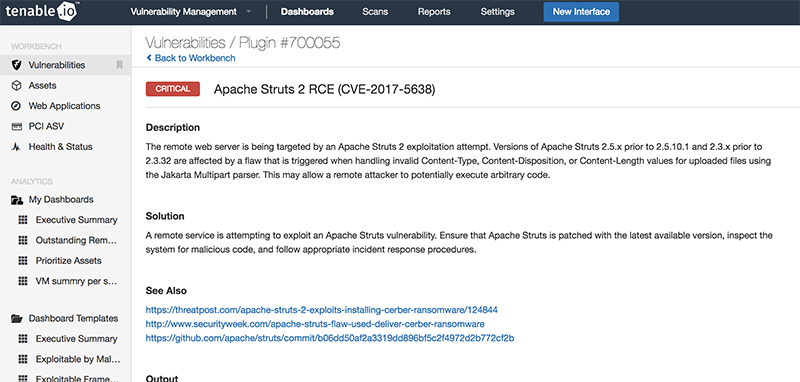Click the Apache Struts 2 RCE title
This screenshot has width=800, height=382.
click(324, 90)
